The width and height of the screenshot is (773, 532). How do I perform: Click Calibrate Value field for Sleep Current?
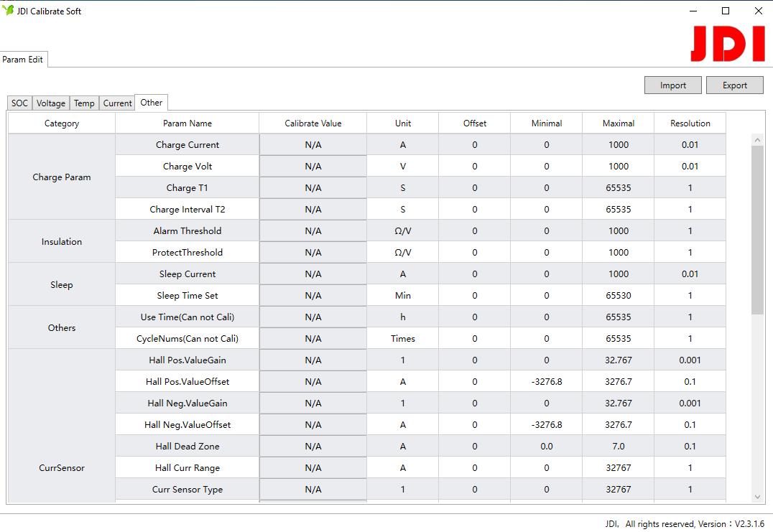point(313,274)
